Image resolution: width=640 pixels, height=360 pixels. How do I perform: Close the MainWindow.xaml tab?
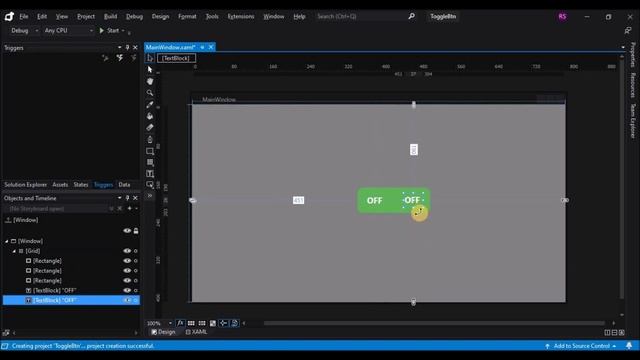point(211,47)
